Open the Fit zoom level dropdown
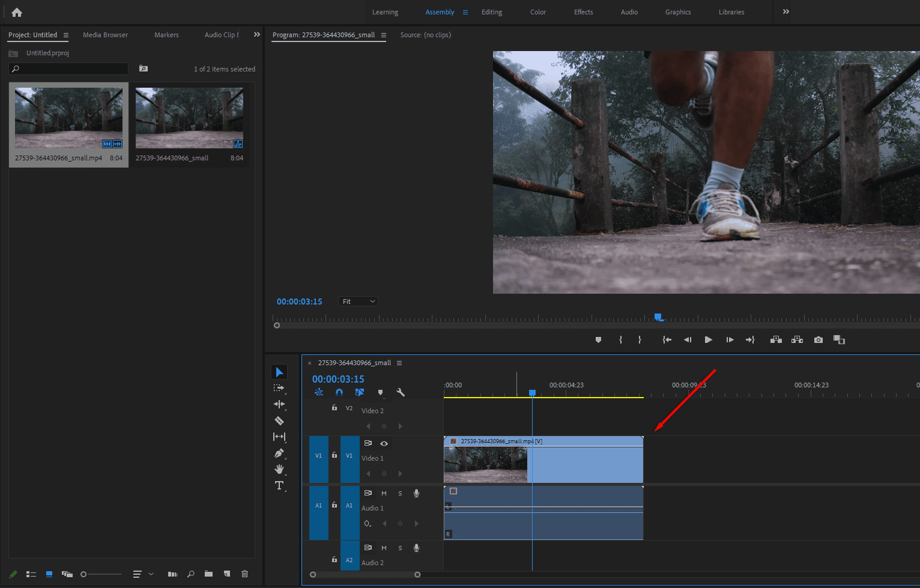Screen dimensions: 920x588 (358, 301)
